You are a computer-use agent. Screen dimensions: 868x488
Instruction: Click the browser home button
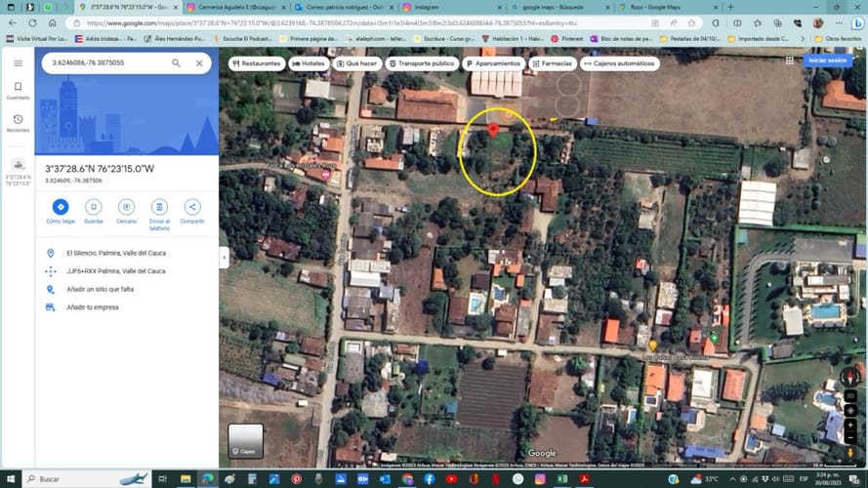click(53, 23)
